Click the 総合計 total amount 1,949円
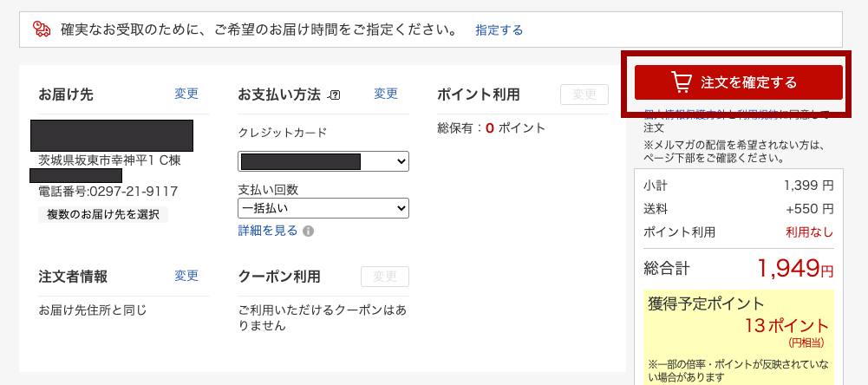Screen dimensions: 868x385 pos(794,268)
